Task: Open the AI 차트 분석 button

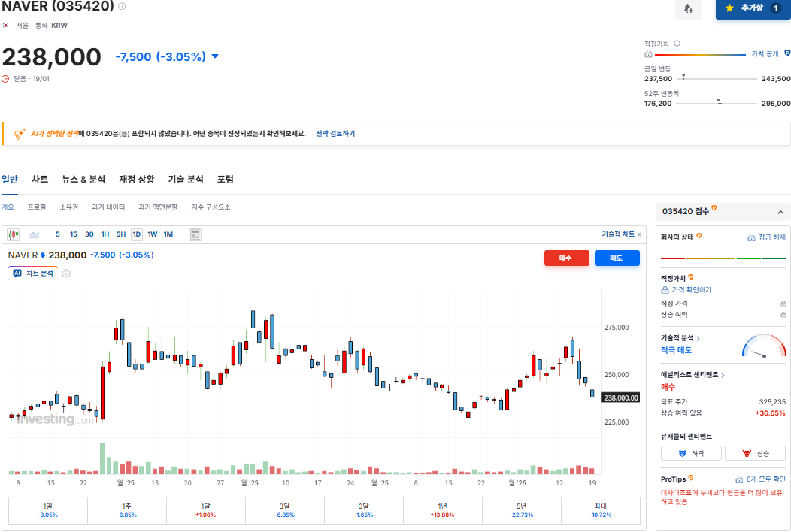Action: [x=33, y=274]
